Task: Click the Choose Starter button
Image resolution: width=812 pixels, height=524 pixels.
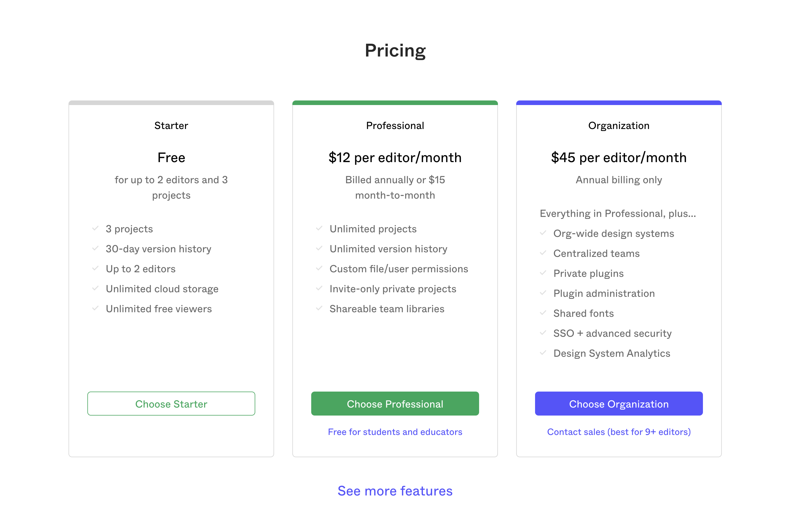Action: pyautogui.click(x=171, y=404)
